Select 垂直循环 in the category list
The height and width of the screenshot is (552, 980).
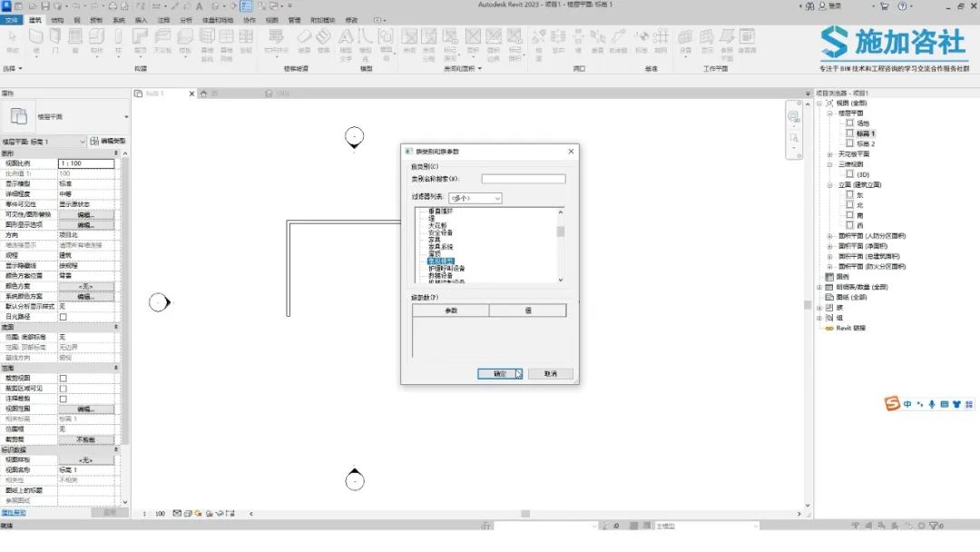pos(440,212)
